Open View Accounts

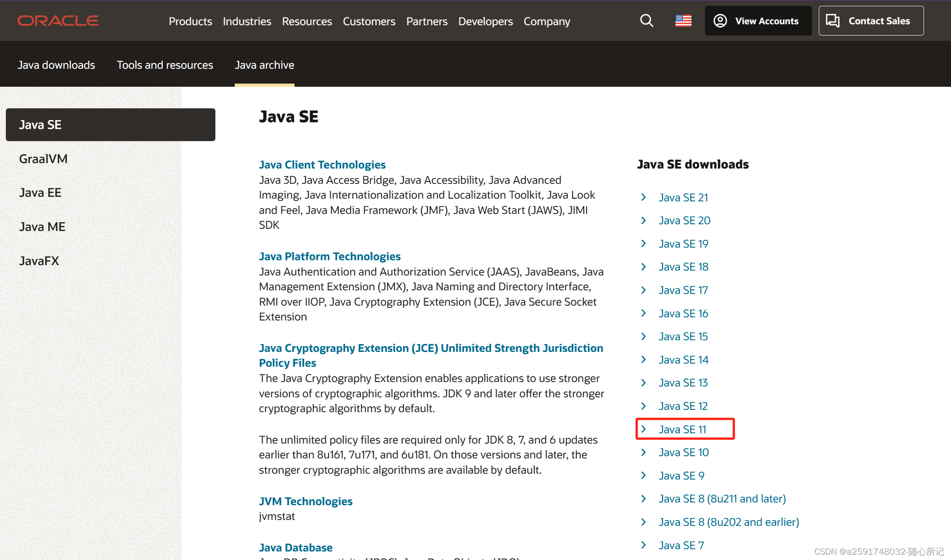[x=758, y=20]
